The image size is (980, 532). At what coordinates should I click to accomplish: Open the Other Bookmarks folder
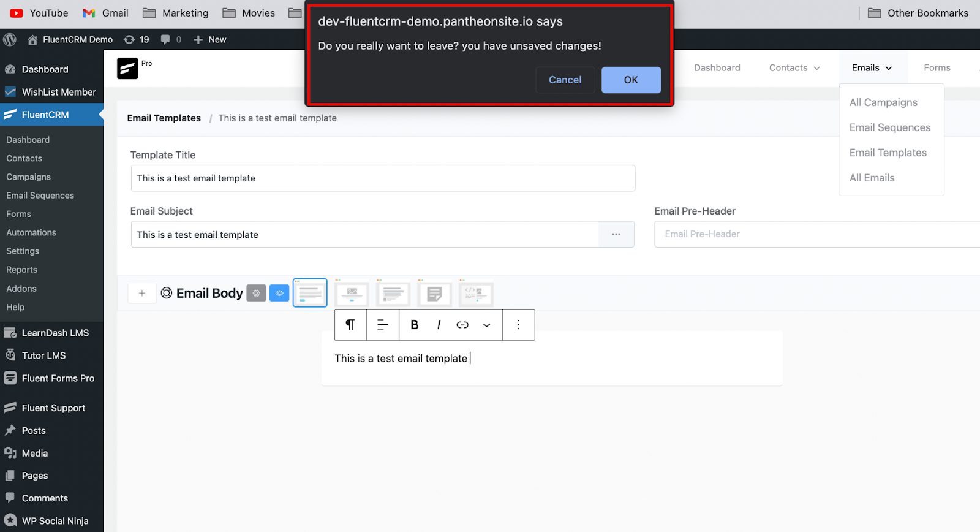coord(918,13)
